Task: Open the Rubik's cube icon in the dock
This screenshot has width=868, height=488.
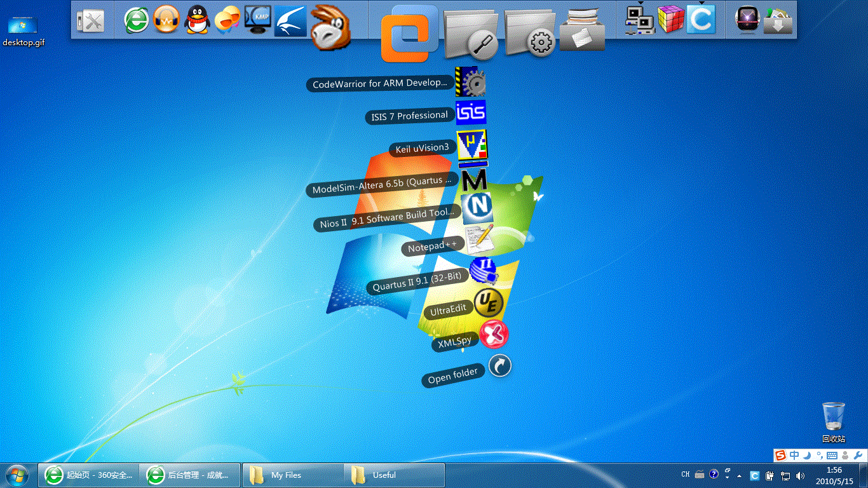Action: [670, 20]
